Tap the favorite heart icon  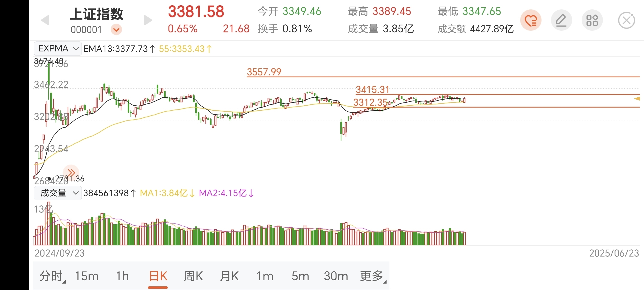pyautogui.click(x=531, y=20)
